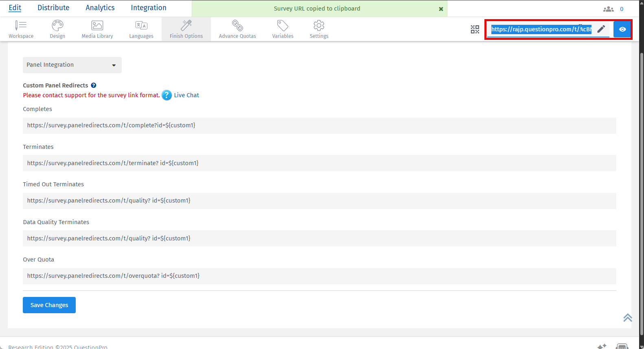Expand the Panel Integration dropdown
This screenshot has width=644, height=349.
pyautogui.click(x=72, y=65)
